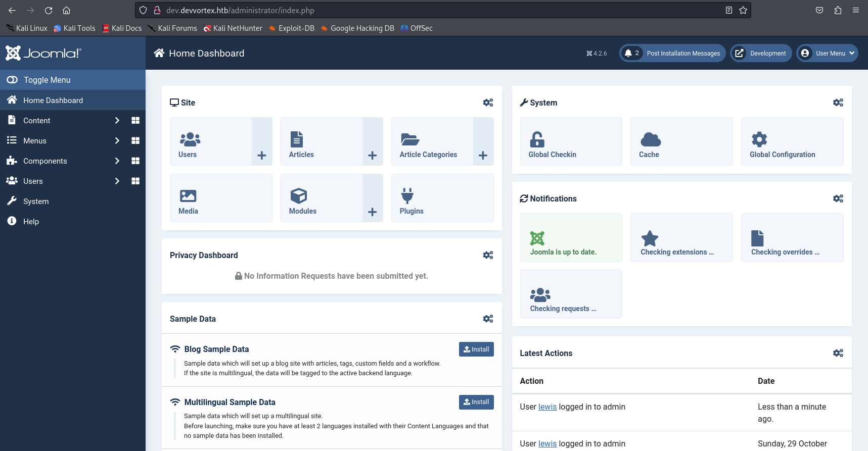This screenshot has height=451, width=868.
Task: Open the Components dashboard grid icon
Action: [x=135, y=161]
